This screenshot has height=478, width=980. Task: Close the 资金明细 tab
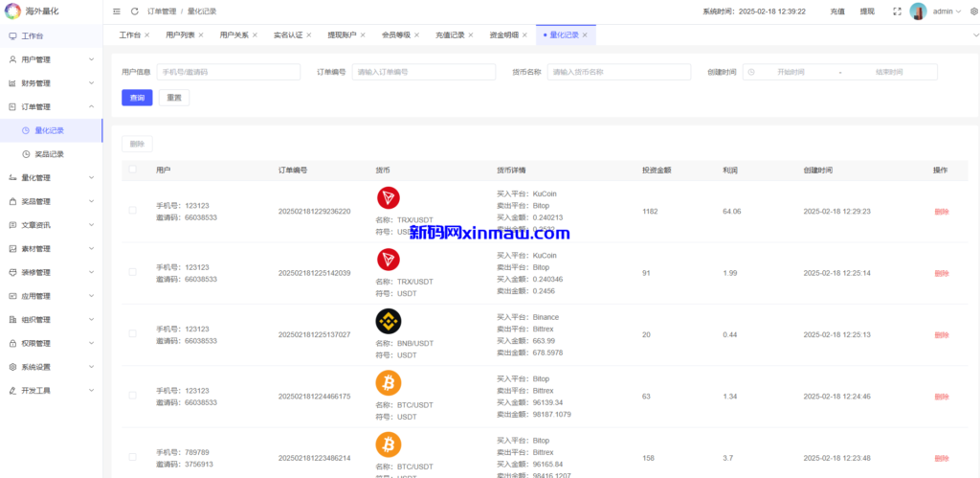[x=524, y=35]
